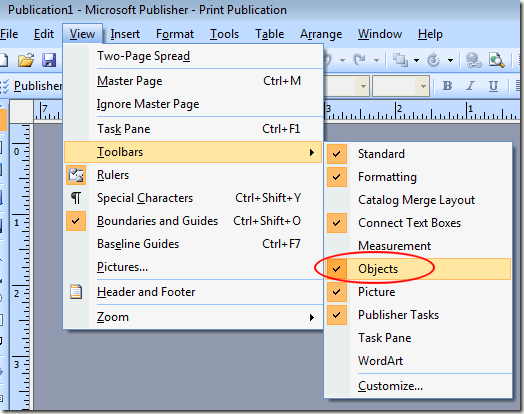Open Pictures... display options
Viewport: 524px width, 414px height.
pyautogui.click(x=193, y=267)
